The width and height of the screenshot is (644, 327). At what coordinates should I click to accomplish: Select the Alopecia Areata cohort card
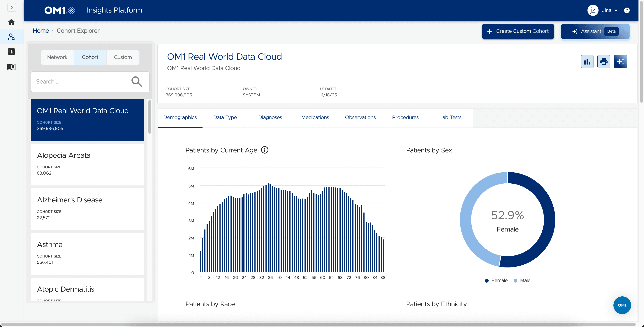click(87, 165)
